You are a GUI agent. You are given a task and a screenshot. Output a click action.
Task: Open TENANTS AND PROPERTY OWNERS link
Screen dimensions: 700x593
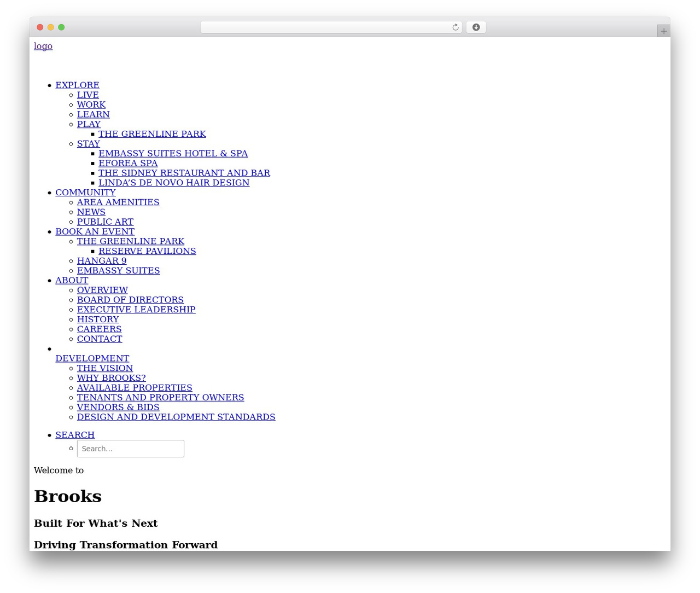pyautogui.click(x=160, y=398)
